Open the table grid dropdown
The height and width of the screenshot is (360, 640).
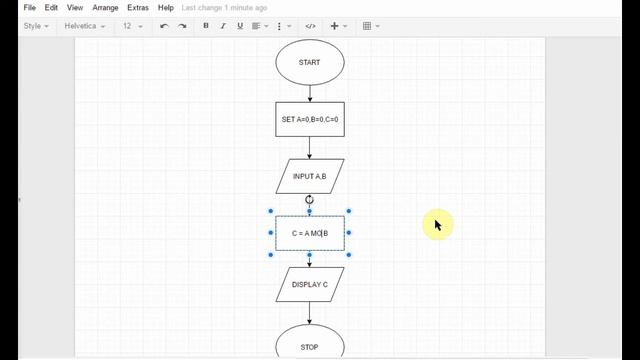pyautogui.click(x=371, y=26)
